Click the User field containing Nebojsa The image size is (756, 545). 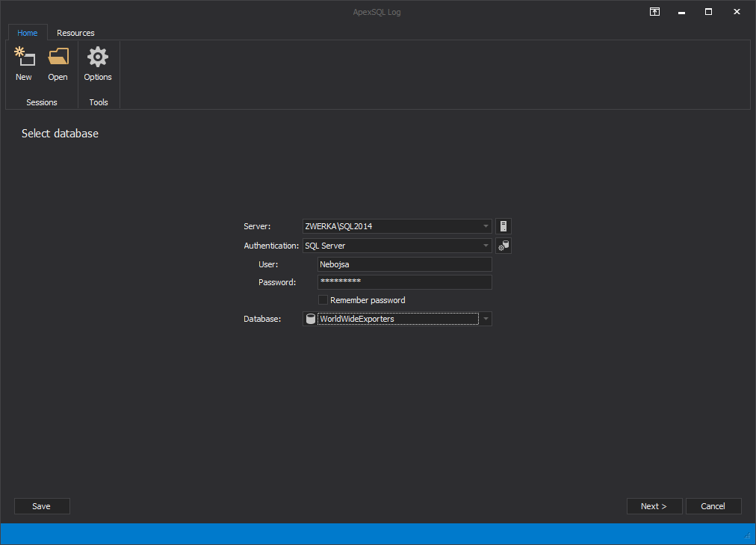404,264
